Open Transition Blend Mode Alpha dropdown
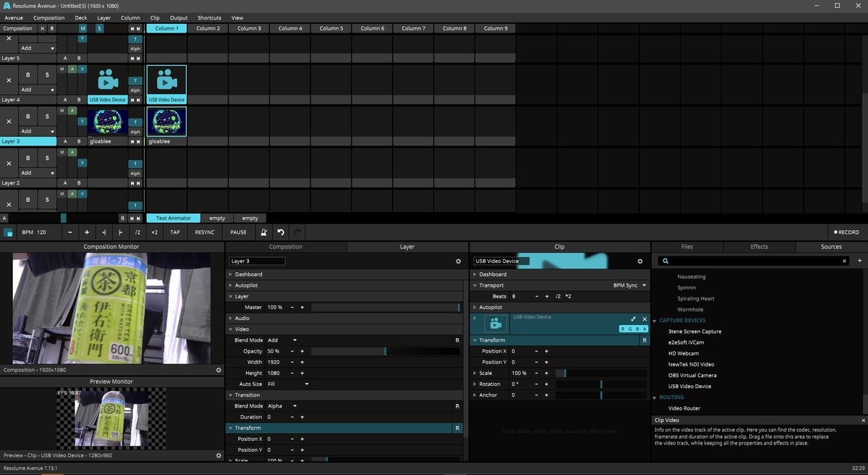Image resolution: width=868 pixels, height=475 pixels. pos(283,406)
